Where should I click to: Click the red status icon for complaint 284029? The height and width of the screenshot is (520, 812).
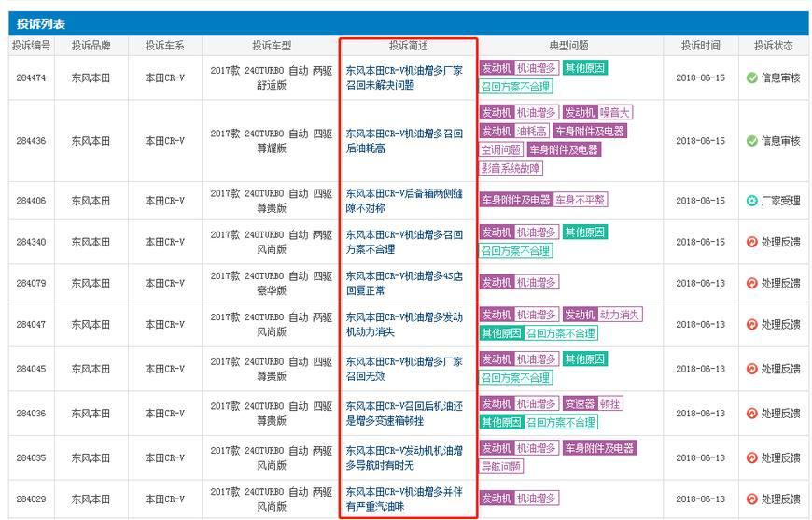(x=752, y=499)
